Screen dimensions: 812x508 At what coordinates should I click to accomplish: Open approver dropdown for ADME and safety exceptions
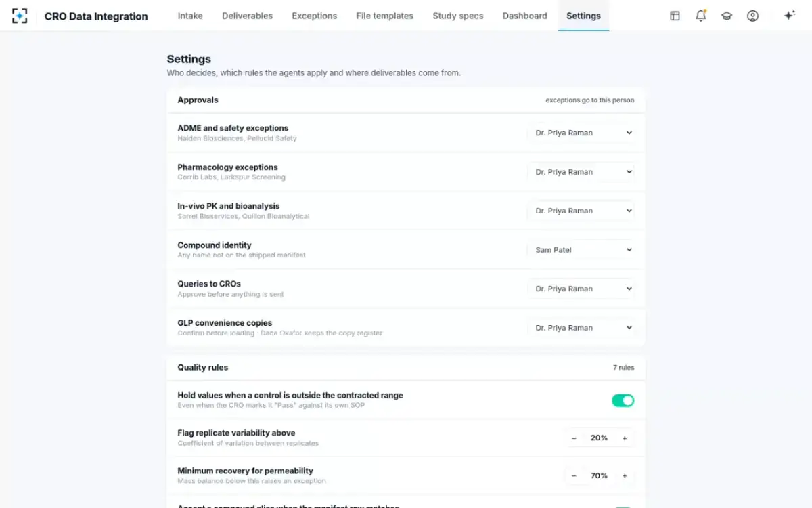click(x=581, y=133)
